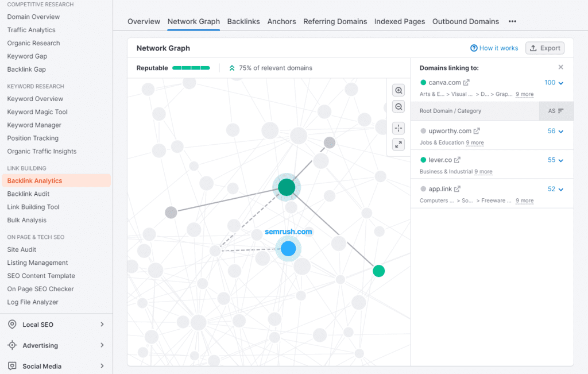This screenshot has width=588, height=374.
Task: Go to Organic Research
Action: coord(33,43)
